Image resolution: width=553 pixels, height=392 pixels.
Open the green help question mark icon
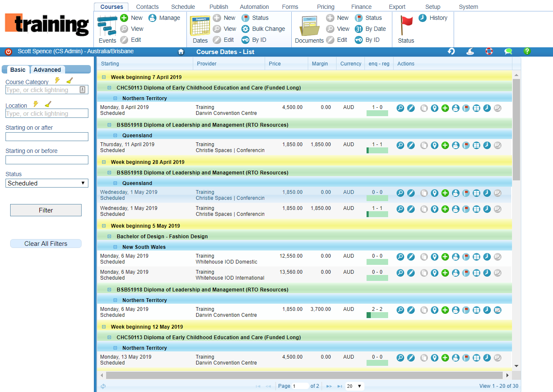(527, 51)
